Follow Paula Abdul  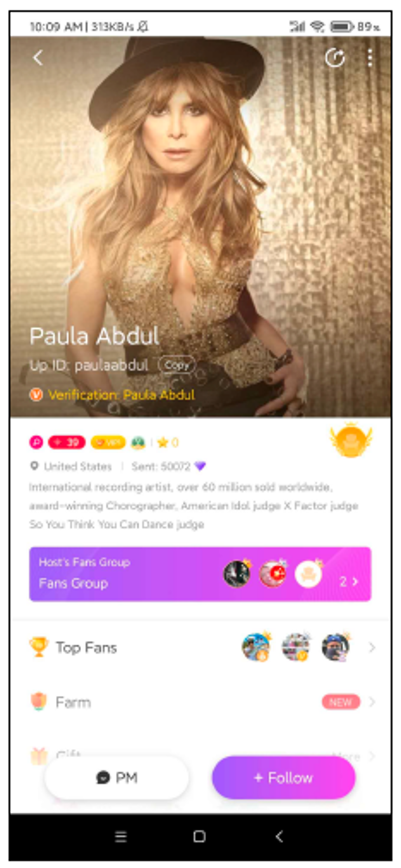(x=283, y=778)
